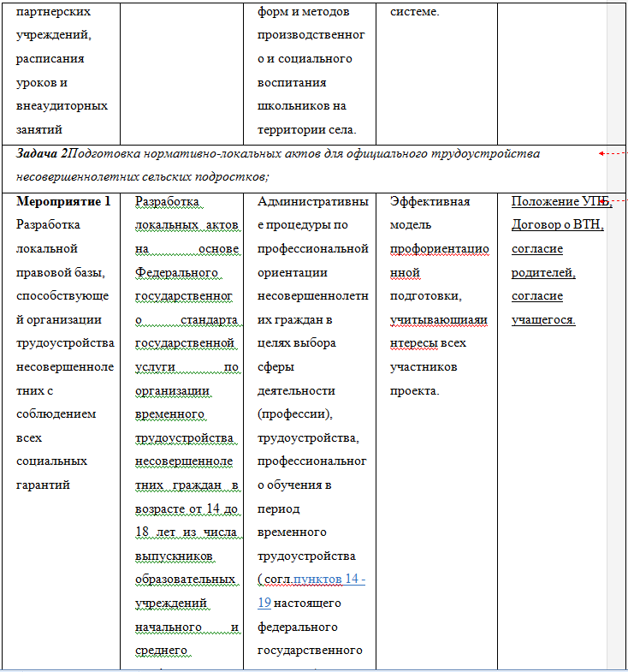
Task: Click the word "системе."
Action: pos(415,12)
